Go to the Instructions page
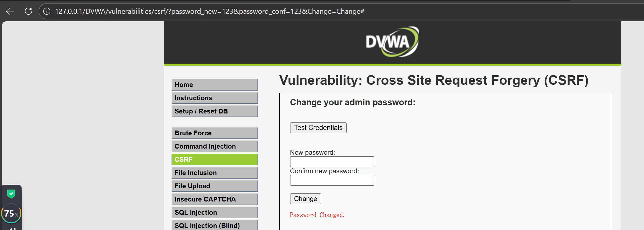The width and height of the screenshot is (644, 230). pos(214,98)
